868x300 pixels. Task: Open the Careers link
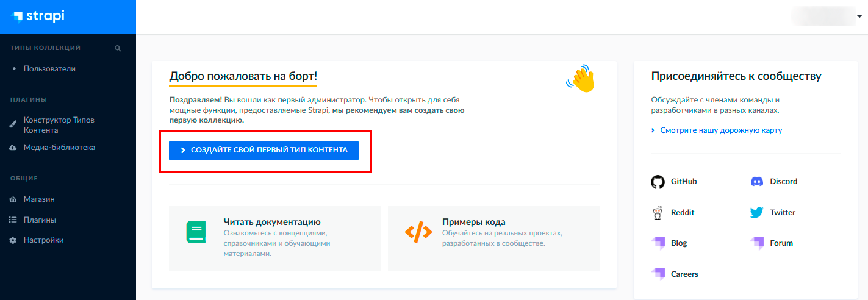684,274
